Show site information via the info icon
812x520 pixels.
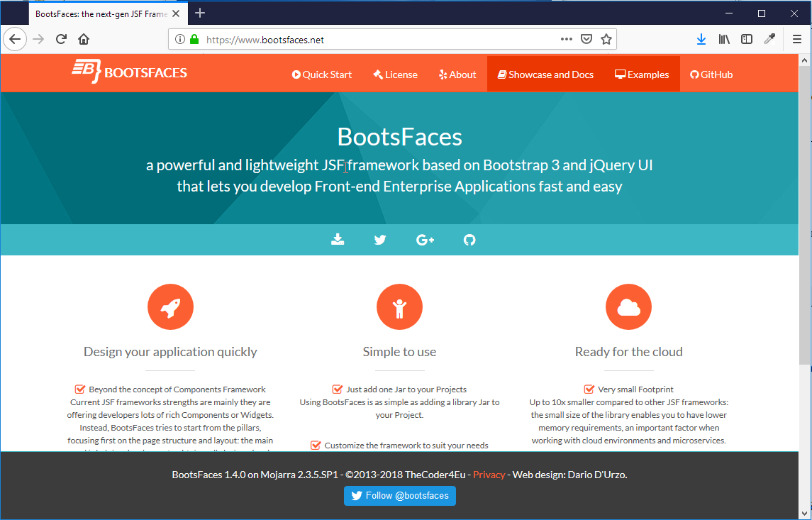pyautogui.click(x=179, y=39)
